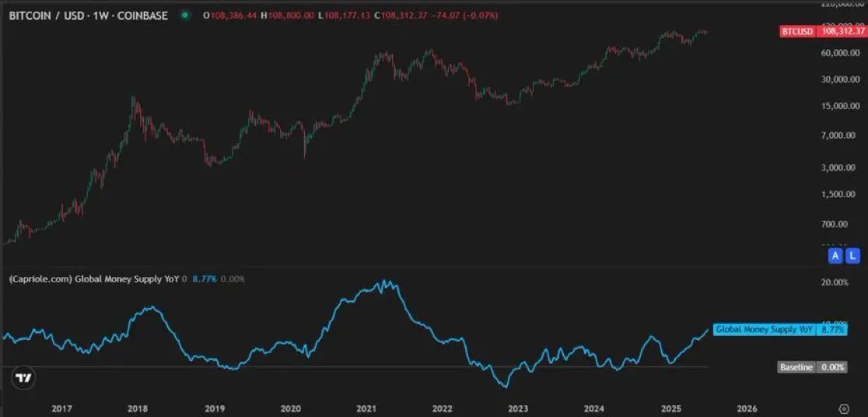The image size is (868, 417).
Task: Click the 30,000.00 price axis value
Action: pos(840,79)
